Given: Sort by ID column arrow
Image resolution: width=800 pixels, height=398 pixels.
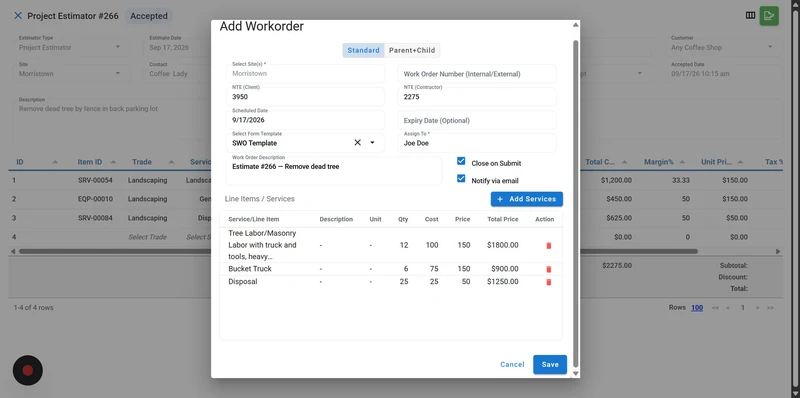Looking at the screenshot, I should 55,162.
